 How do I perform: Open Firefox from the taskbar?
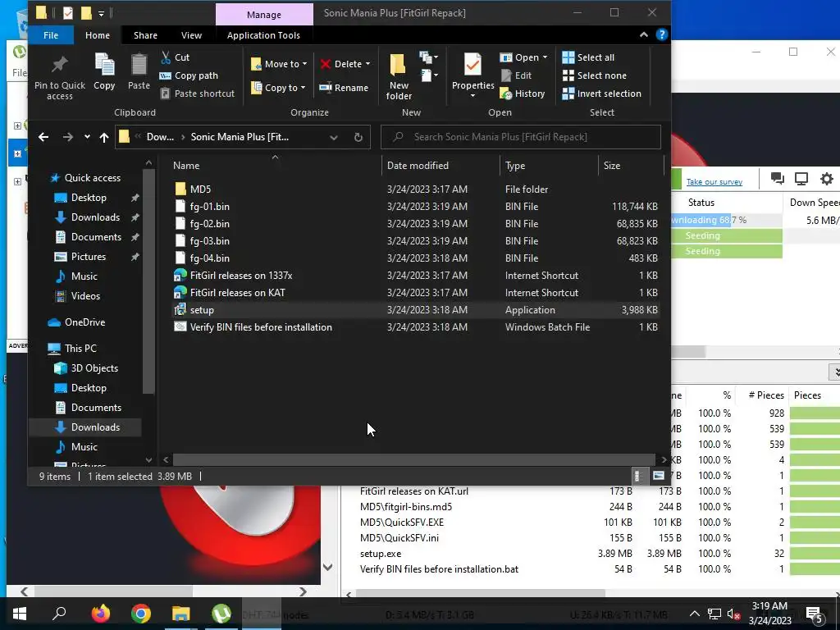(100, 614)
